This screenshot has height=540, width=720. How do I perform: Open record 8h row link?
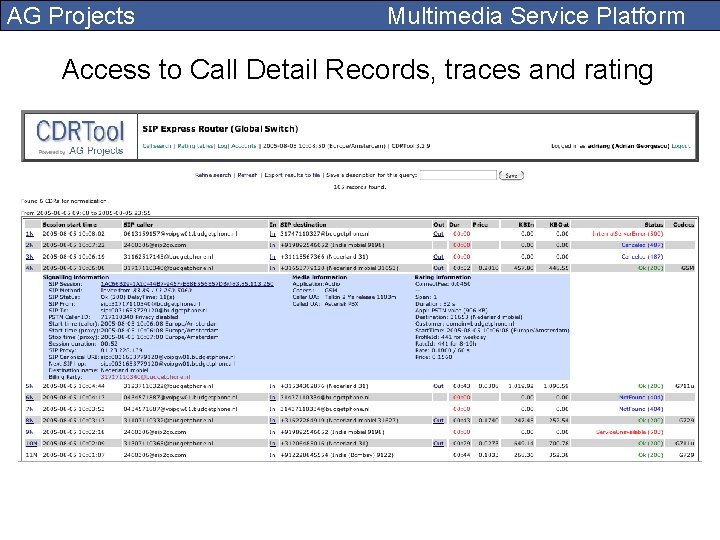coord(29,420)
